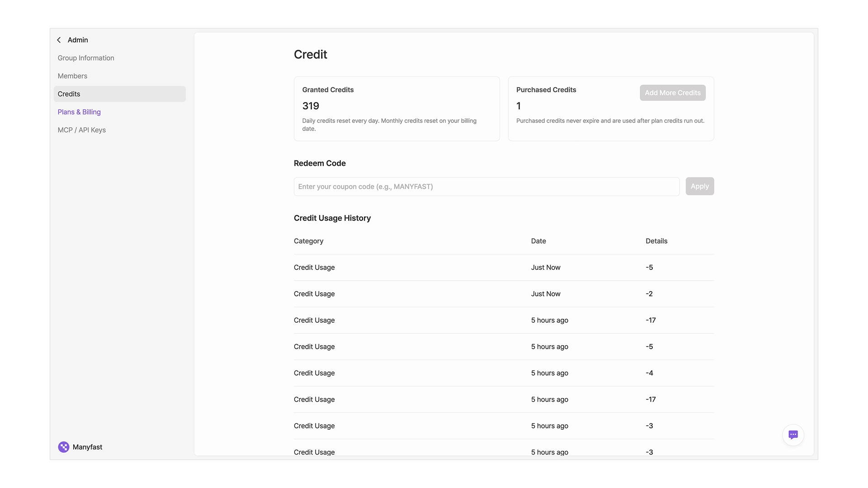Navigate to MCP / API Keys
The height and width of the screenshot is (488, 868).
pyautogui.click(x=81, y=130)
